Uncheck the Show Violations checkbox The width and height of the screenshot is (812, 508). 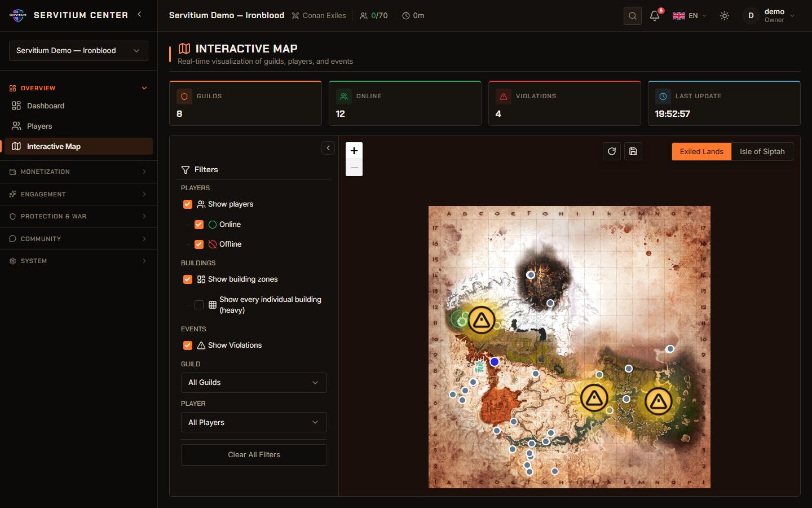(x=188, y=345)
